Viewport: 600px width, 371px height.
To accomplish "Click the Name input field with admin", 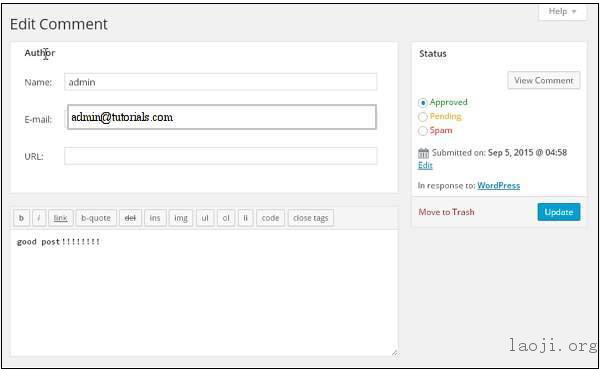I will (220, 82).
